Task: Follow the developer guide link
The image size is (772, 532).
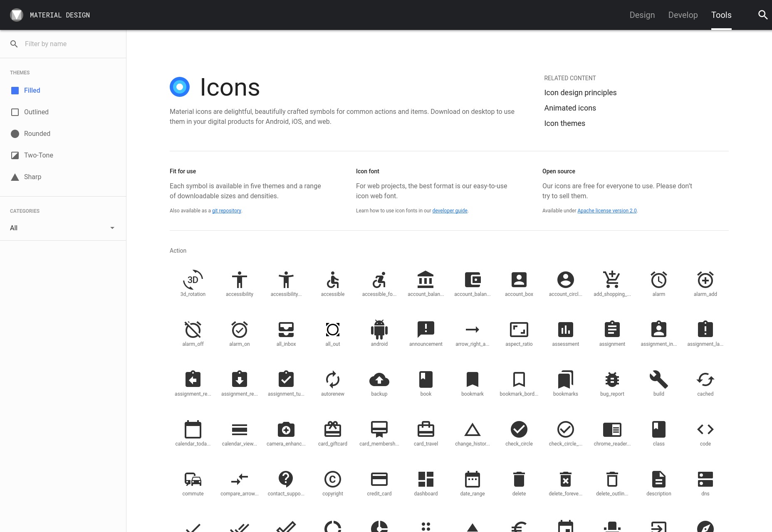Action: (x=450, y=211)
